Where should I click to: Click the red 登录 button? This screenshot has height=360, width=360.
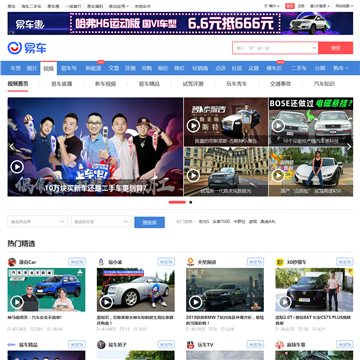tap(290, 6)
